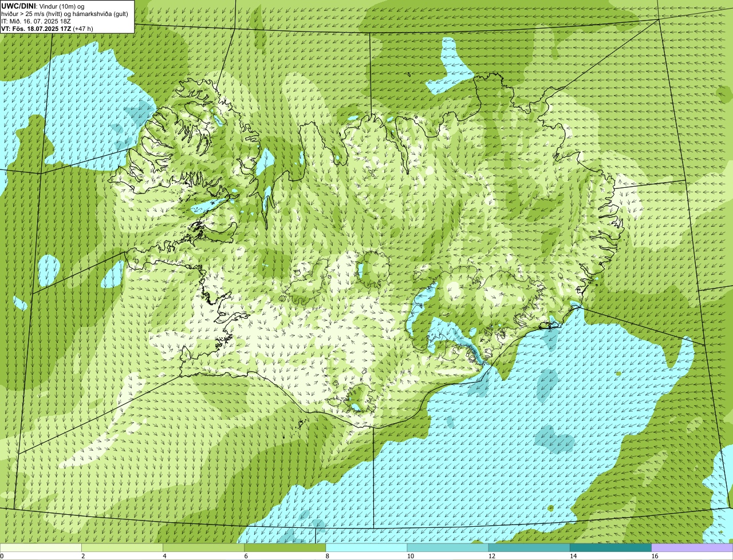This screenshot has height=560, width=733.
Task: Click the "UWC/DINI: Vindur (10m) og" title line
Action: pyautogui.click(x=43, y=6)
